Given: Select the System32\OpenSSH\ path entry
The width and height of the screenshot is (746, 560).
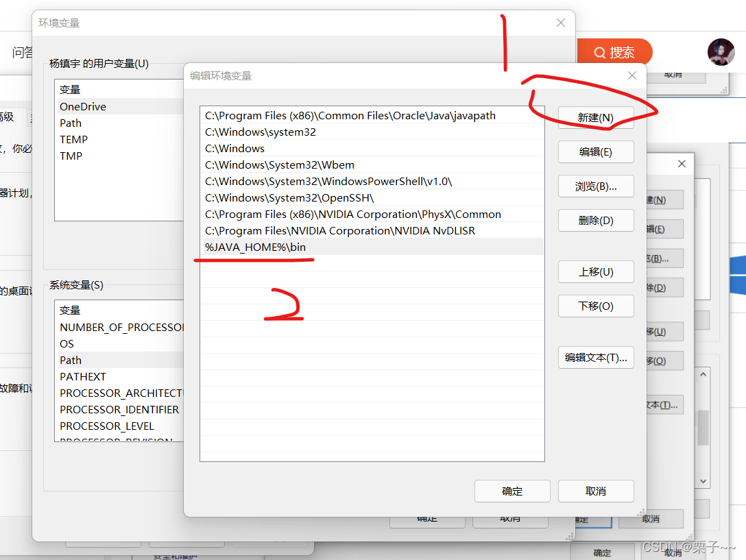Looking at the screenshot, I should pos(372,198).
